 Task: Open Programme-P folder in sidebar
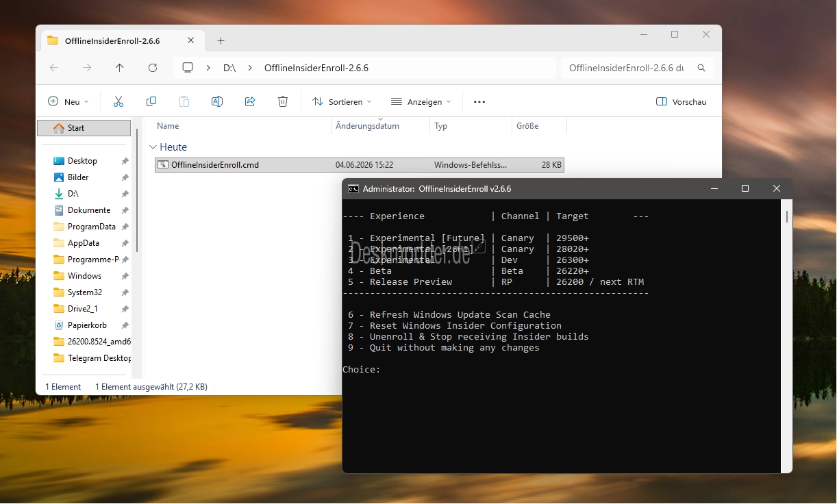point(93,260)
